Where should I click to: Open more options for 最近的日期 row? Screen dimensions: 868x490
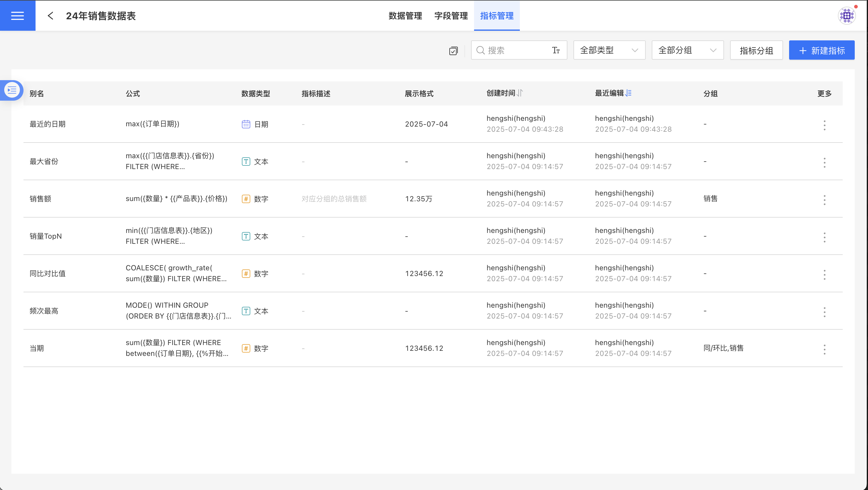pyautogui.click(x=825, y=125)
